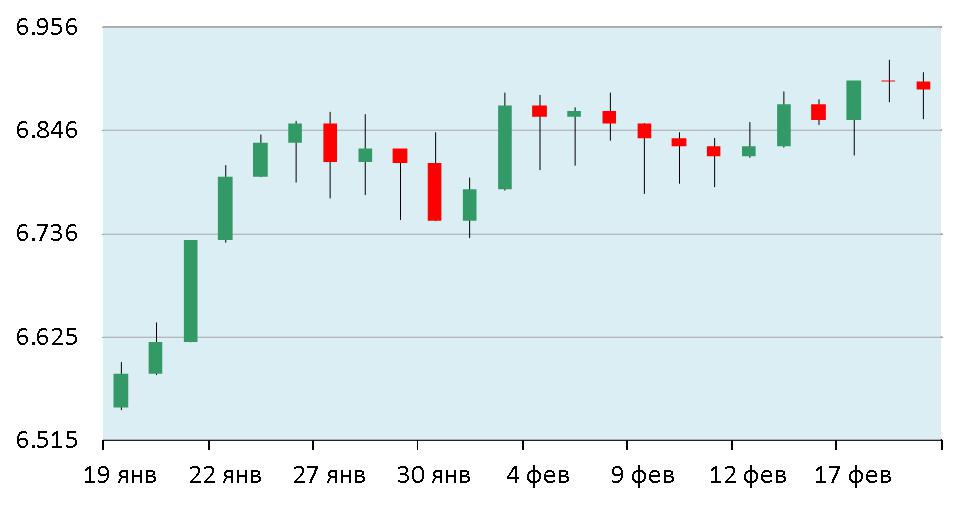Click the first green candle above "19 янв"
975x506 pixels.
tap(121, 390)
